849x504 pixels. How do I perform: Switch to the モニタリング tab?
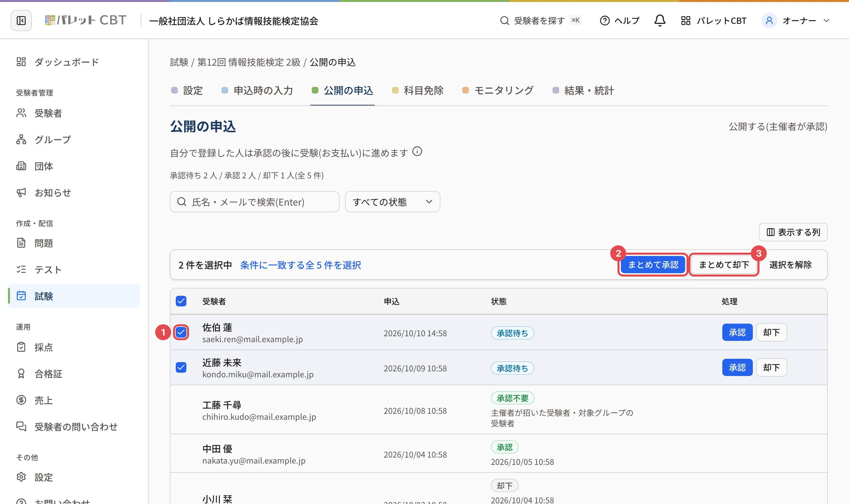498,90
